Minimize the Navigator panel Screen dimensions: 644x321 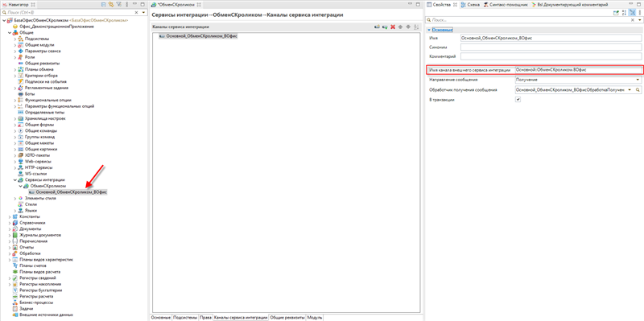134,5
